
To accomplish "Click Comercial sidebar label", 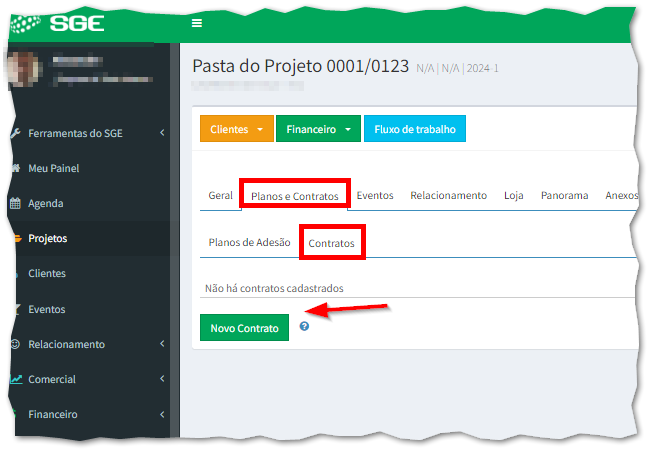I will (52, 379).
